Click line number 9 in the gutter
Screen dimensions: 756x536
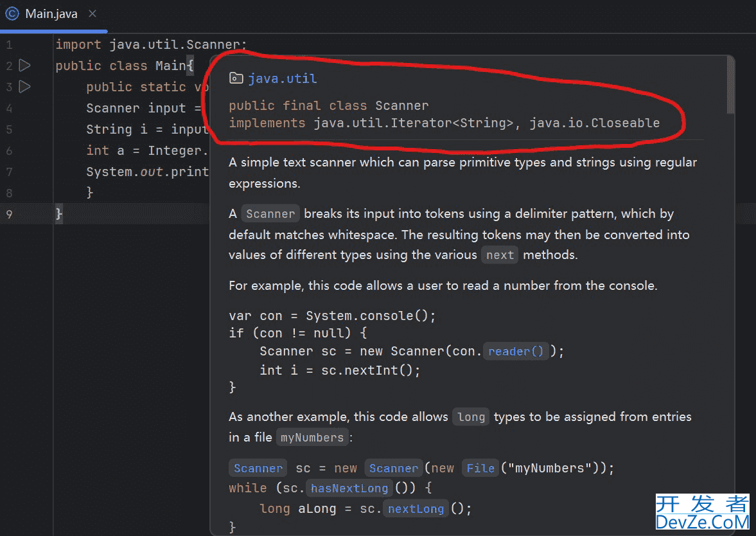9,214
